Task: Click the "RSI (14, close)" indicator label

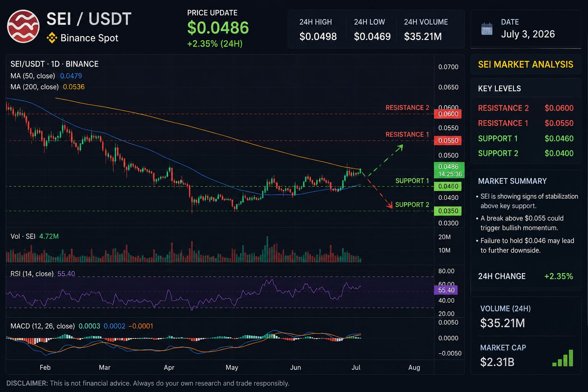Action: pos(32,274)
